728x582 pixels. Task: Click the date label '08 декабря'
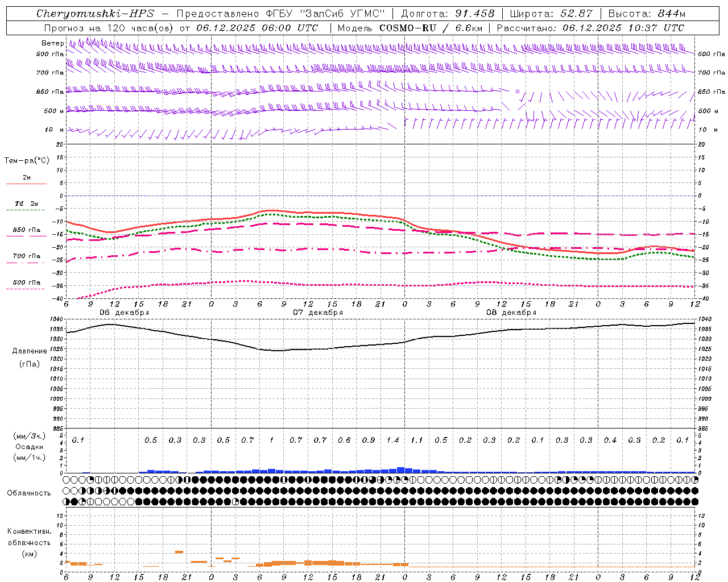tap(511, 313)
